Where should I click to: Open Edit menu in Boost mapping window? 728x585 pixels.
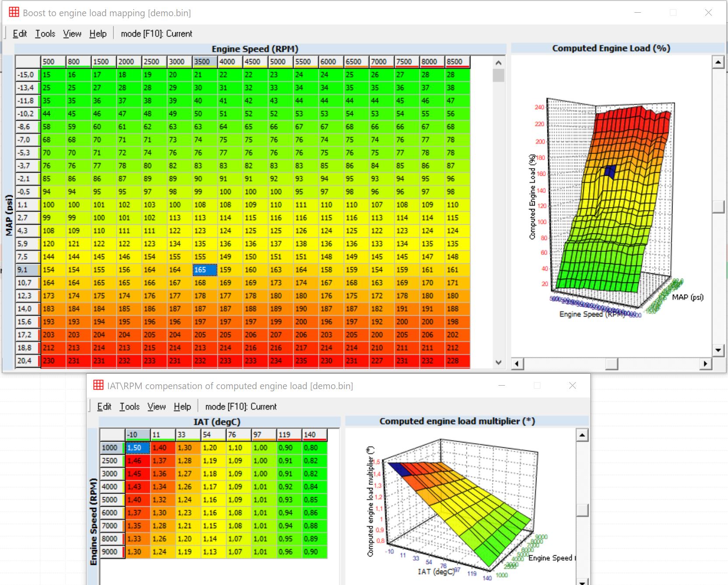point(20,34)
